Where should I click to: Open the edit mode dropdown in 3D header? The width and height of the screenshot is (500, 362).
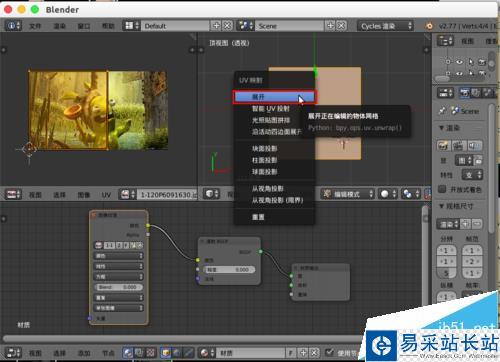[348, 194]
